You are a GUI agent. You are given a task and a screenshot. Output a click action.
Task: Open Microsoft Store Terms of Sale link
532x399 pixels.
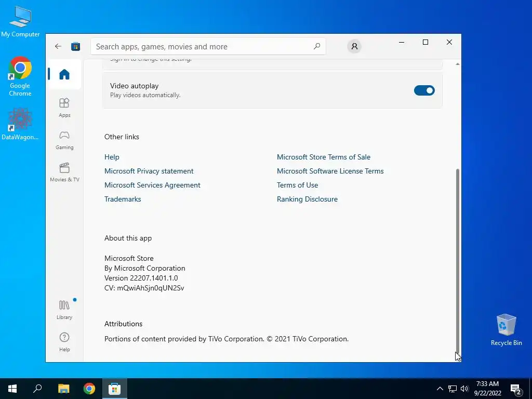coord(324,157)
